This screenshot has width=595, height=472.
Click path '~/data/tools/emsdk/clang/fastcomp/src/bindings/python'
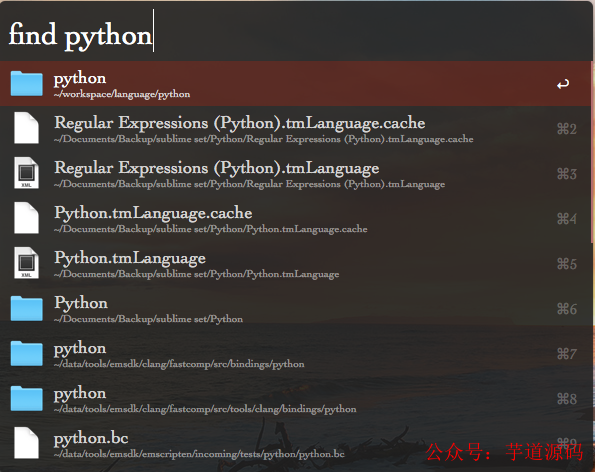tap(179, 364)
